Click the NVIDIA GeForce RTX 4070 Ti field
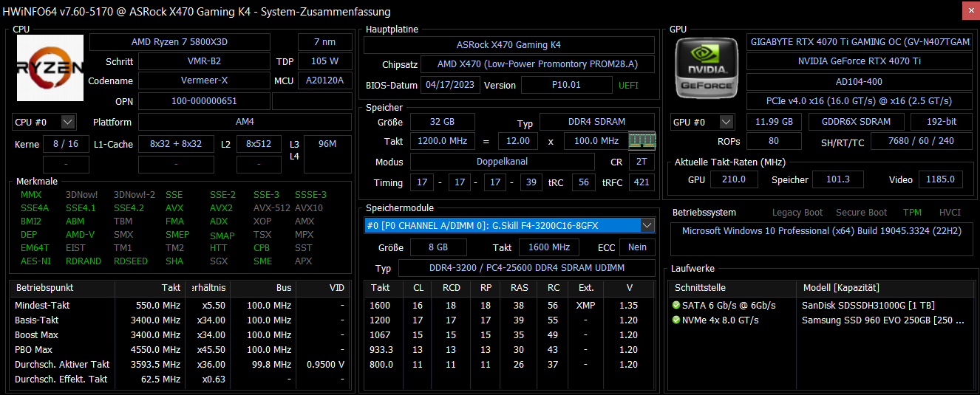This screenshot has height=395, width=980. [x=860, y=61]
